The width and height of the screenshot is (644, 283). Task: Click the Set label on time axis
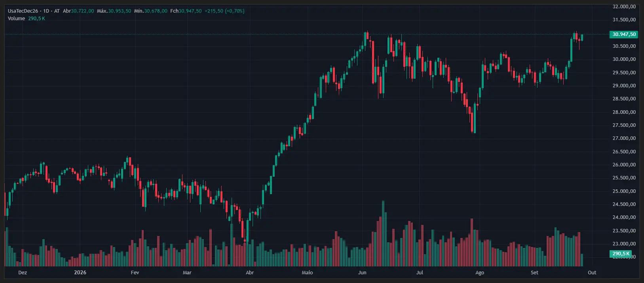click(535, 273)
